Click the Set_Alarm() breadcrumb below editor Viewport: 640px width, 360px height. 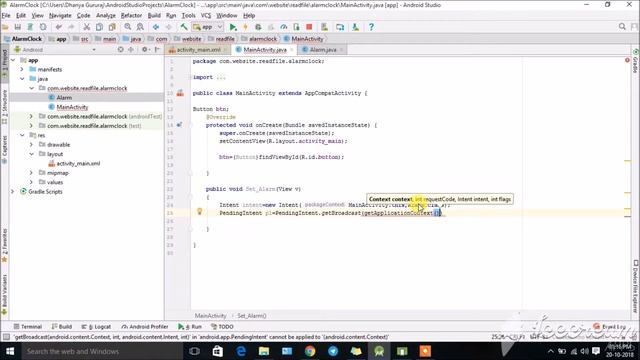click(251, 316)
